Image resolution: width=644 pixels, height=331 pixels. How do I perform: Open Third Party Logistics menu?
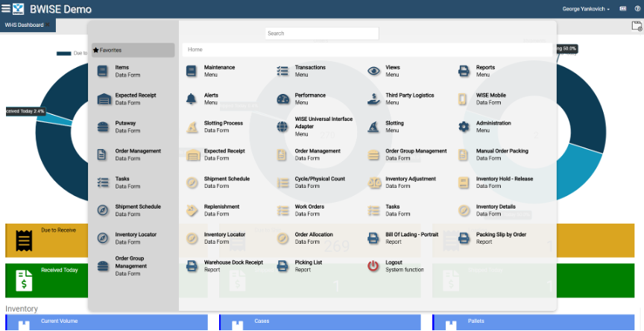coord(400,99)
